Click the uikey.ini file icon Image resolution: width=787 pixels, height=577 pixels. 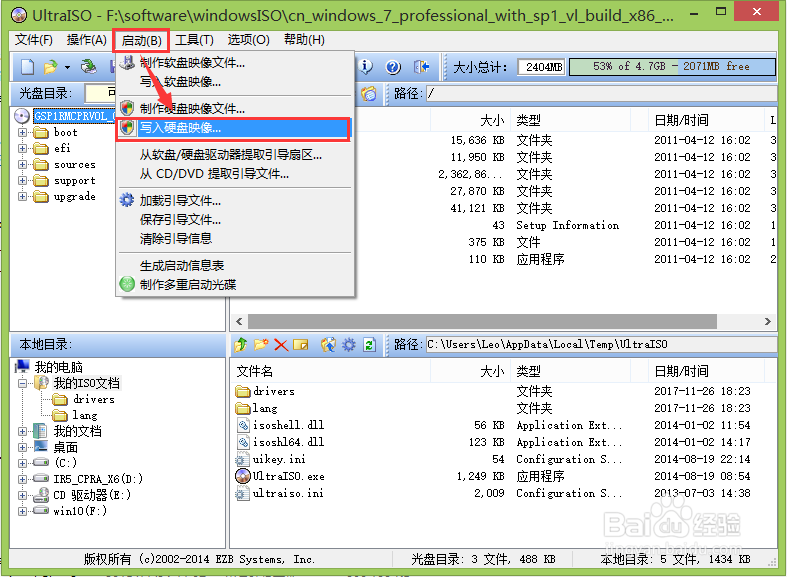242,460
